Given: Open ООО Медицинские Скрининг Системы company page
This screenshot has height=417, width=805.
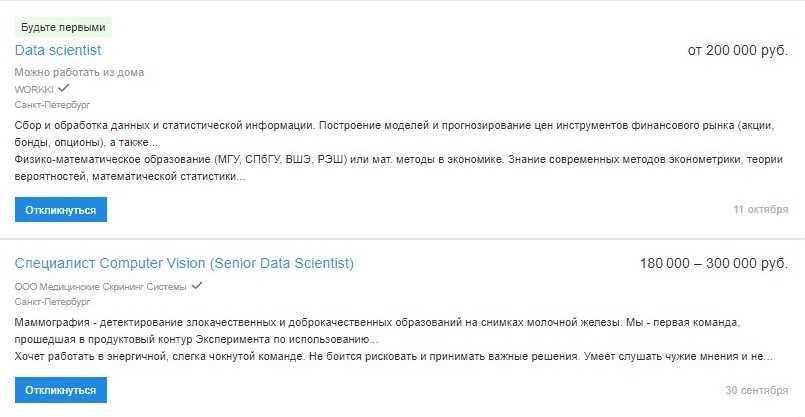Looking at the screenshot, I should (100, 287).
